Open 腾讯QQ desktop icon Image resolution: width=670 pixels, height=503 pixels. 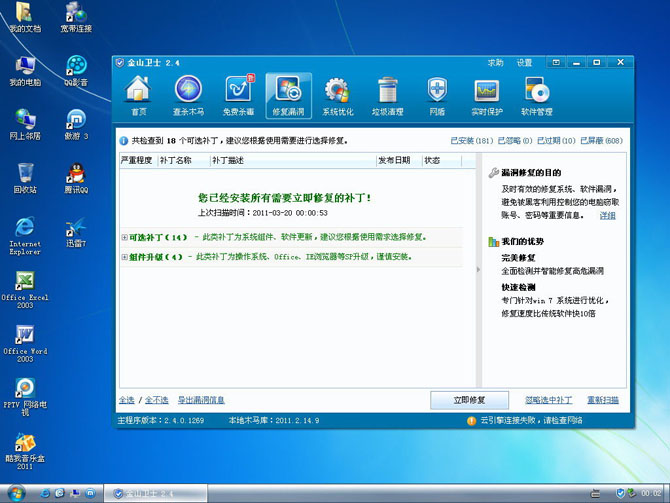pyautogui.click(x=76, y=179)
